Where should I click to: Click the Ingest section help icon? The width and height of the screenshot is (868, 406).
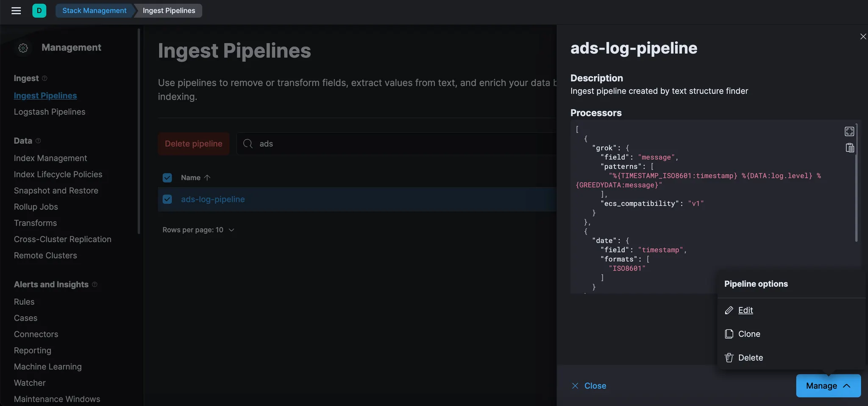click(x=45, y=78)
